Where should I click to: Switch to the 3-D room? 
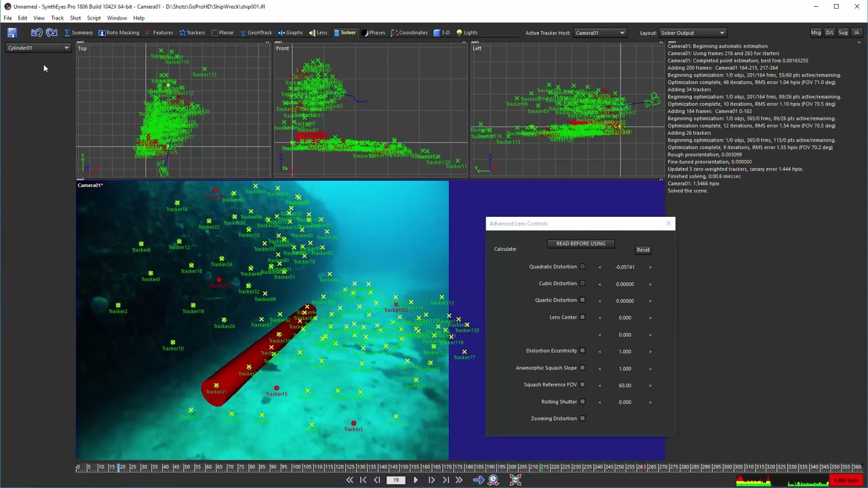(x=441, y=33)
